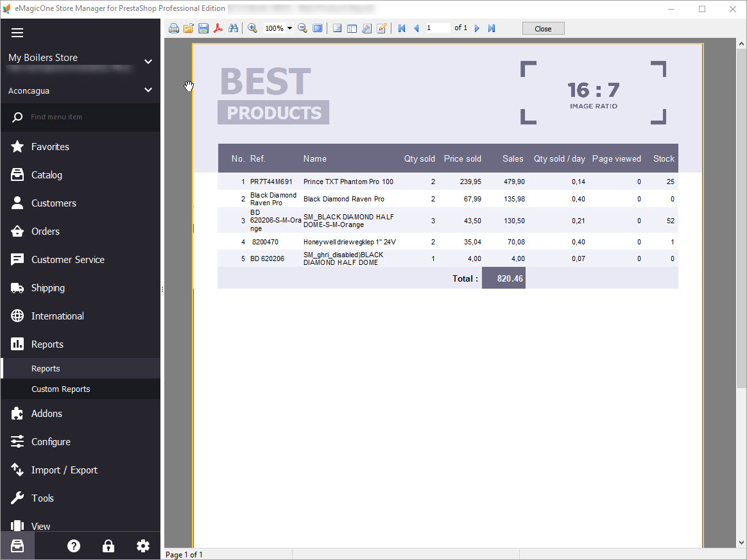Click the Honeywell driewegklep product name
This screenshot has width=747, height=560.
pyautogui.click(x=349, y=242)
